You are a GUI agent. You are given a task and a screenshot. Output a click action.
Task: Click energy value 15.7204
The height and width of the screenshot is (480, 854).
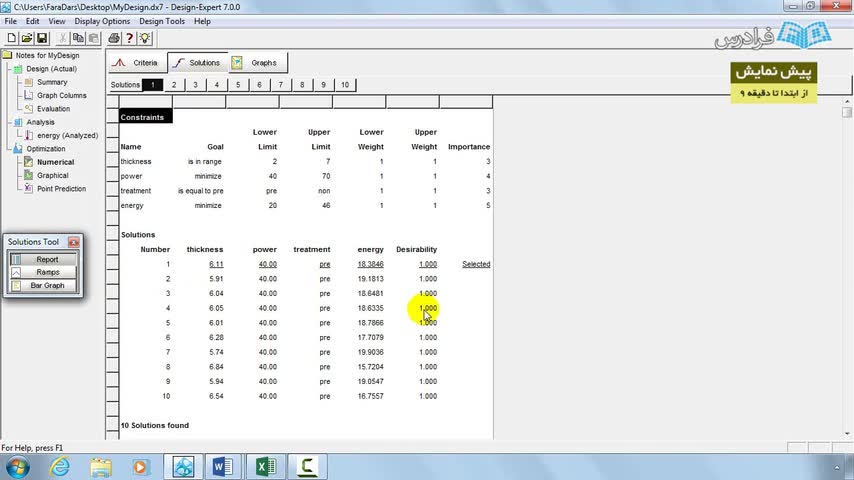[370, 367]
